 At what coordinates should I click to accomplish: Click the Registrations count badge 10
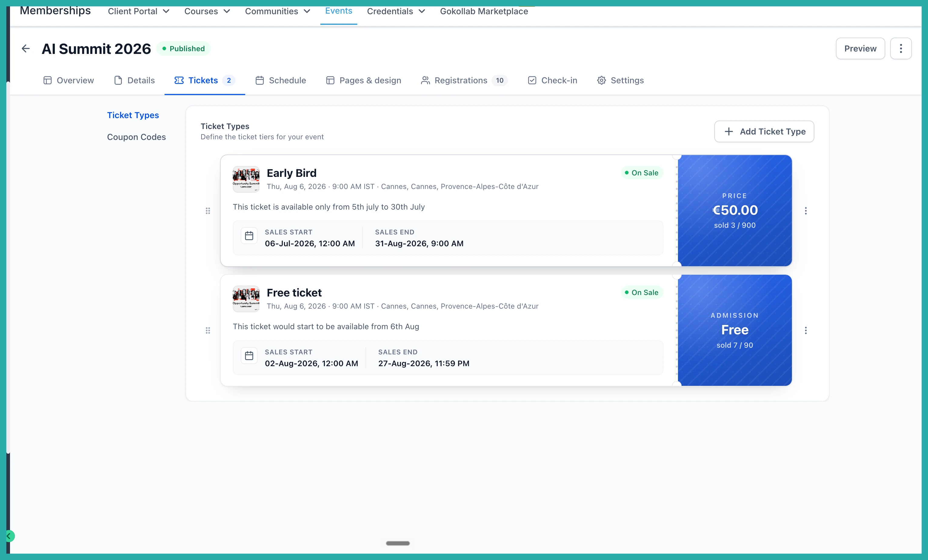[499, 80]
